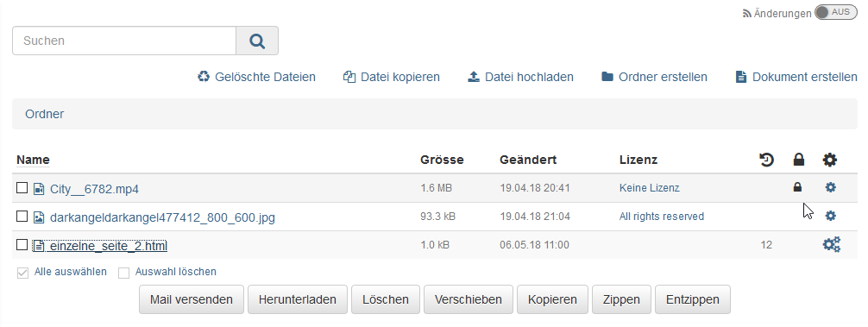Click the Lizenz column header
The width and height of the screenshot is (868, 327).
[x=638, y=160]
